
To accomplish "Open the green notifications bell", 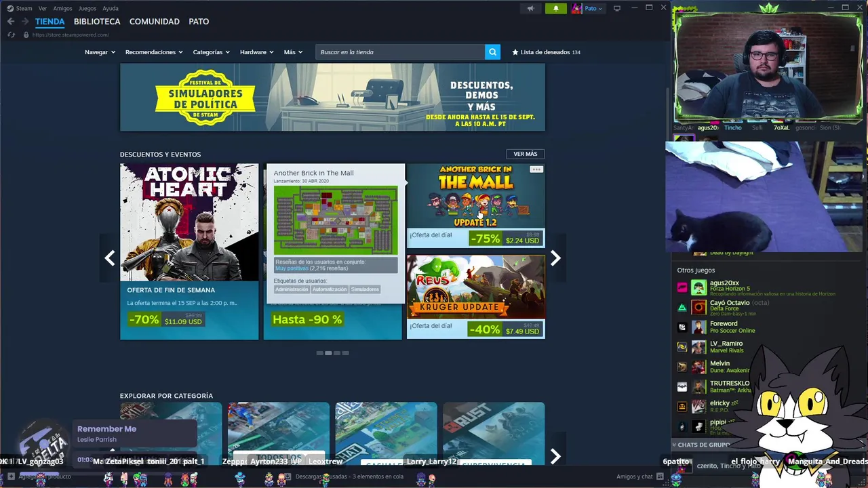I will (x=556, y=8).
